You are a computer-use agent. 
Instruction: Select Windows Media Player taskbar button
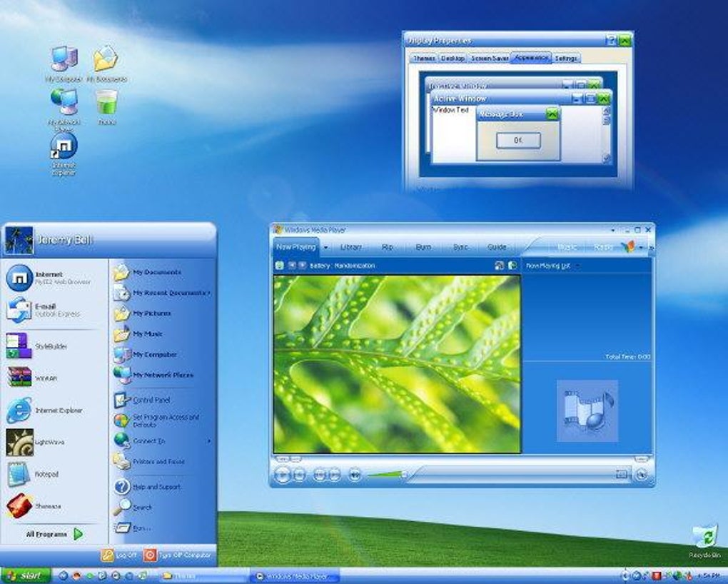[x=295, y=576]
